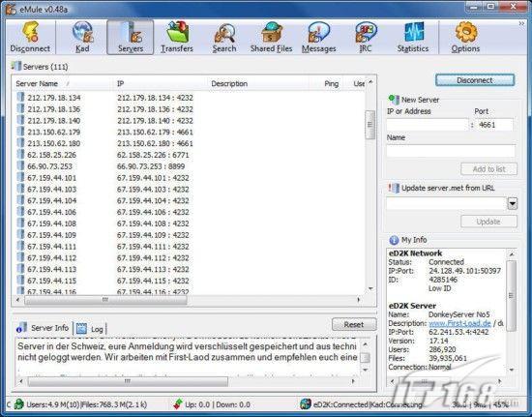The width and height of the screenshot is (532, 417).
Task: Click the server icon for 67.159.44.101
Action: pos(20,177)
